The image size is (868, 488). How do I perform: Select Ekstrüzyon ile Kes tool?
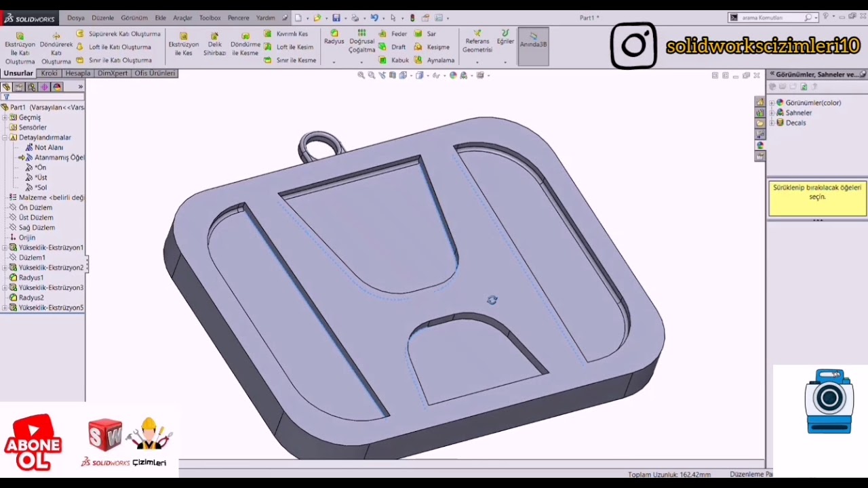coord(184,44)
